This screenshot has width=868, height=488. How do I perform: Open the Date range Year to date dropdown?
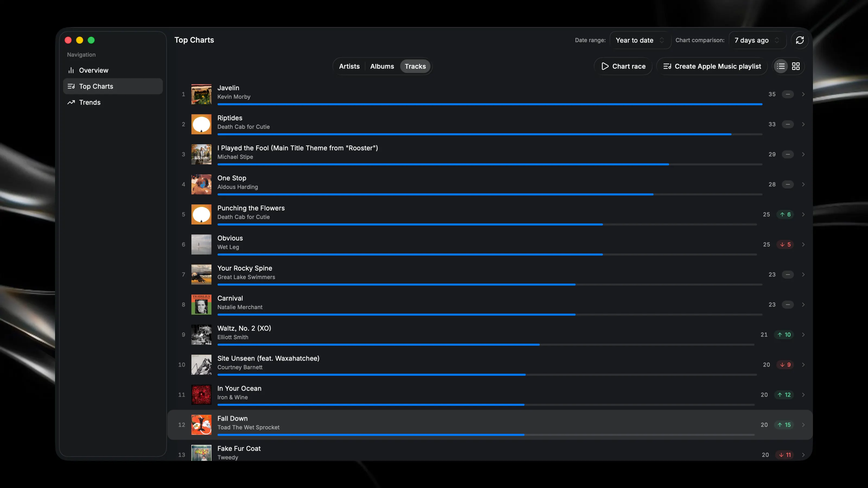tap(640, 40)
